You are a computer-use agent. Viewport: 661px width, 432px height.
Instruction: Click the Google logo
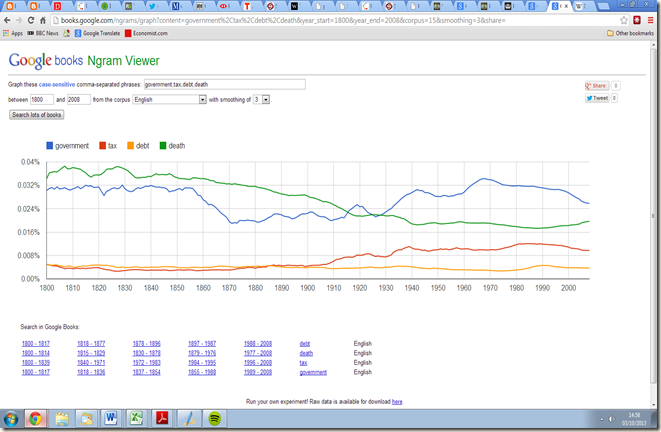tap(30, 61)
